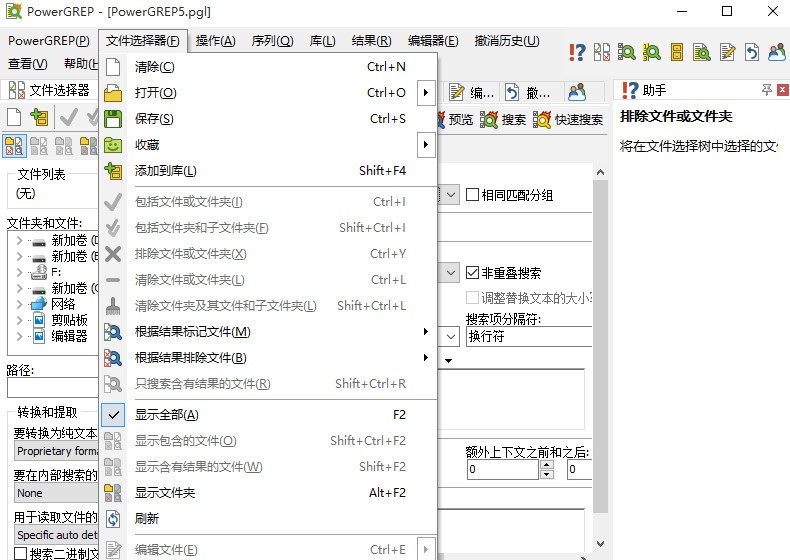Open the dropdown beside 换行符 field
This screenshot has width=790, height=560.
coord(451,336)
